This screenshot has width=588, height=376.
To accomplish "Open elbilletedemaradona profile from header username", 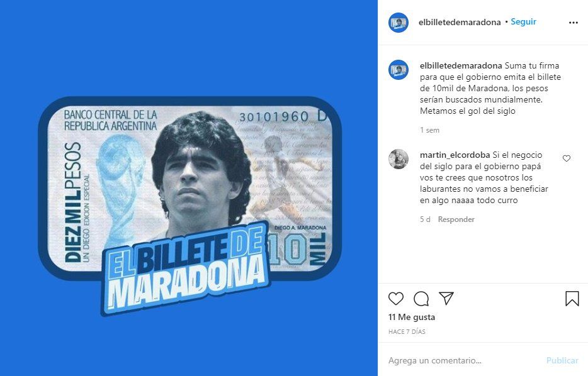I will 460,23.
